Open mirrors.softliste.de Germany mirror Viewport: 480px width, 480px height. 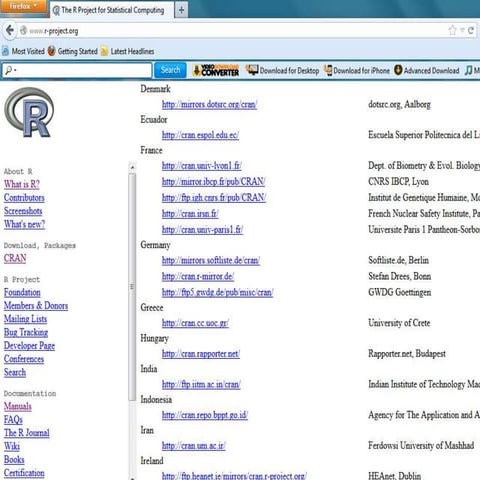click(x=211, y=261)
